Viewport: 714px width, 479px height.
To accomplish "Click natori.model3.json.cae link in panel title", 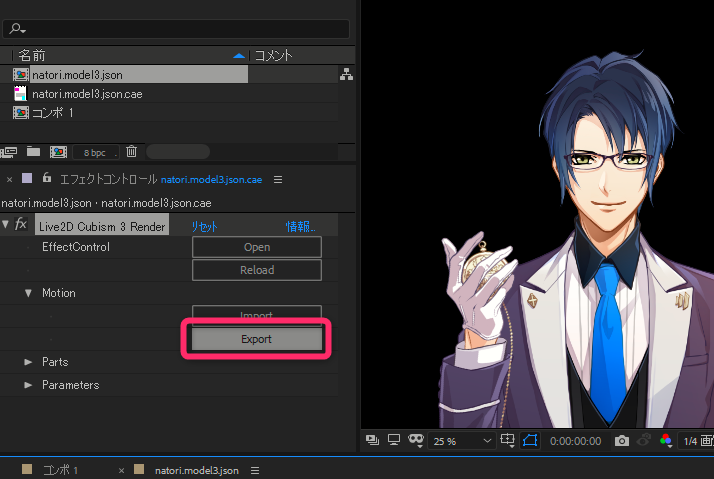I will pyautogui.click(x=211, y=179).
